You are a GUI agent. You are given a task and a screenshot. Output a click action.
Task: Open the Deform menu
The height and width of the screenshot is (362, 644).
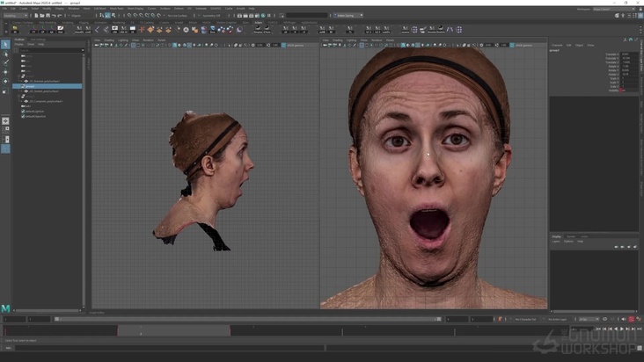coord(179,8)
